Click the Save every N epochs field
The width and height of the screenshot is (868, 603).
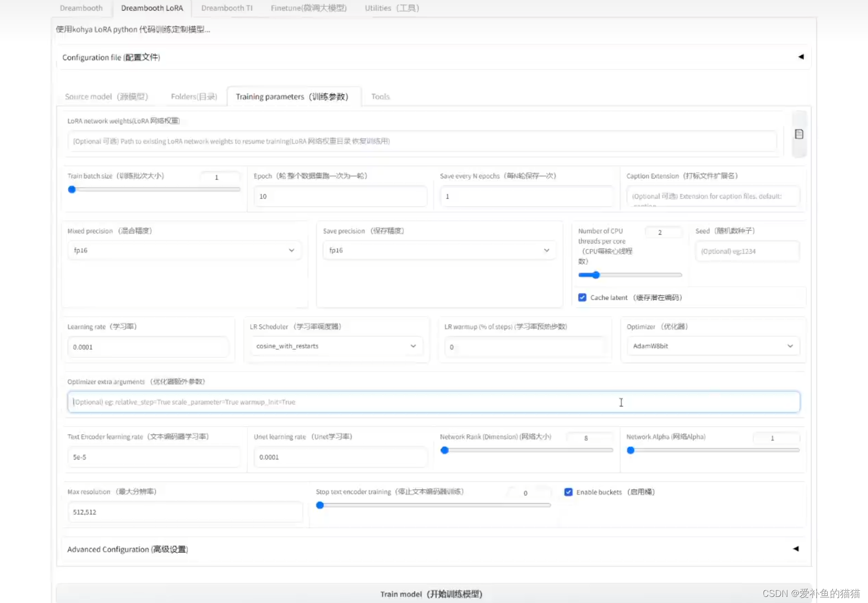point(527,196)
